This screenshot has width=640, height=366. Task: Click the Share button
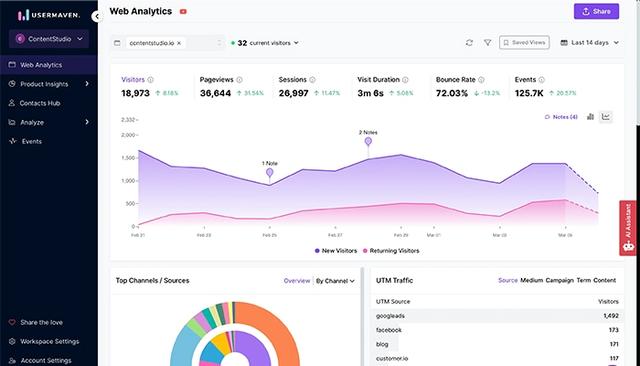[x=596, y=11]
